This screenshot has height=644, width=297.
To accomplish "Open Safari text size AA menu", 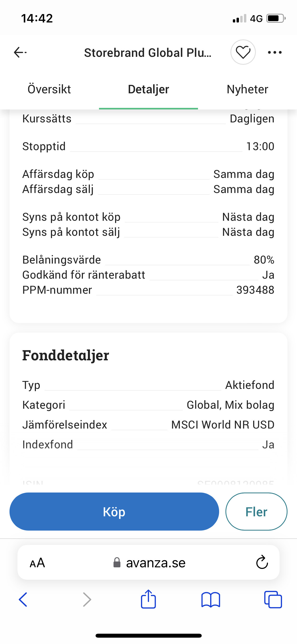I will click(37, 563).
